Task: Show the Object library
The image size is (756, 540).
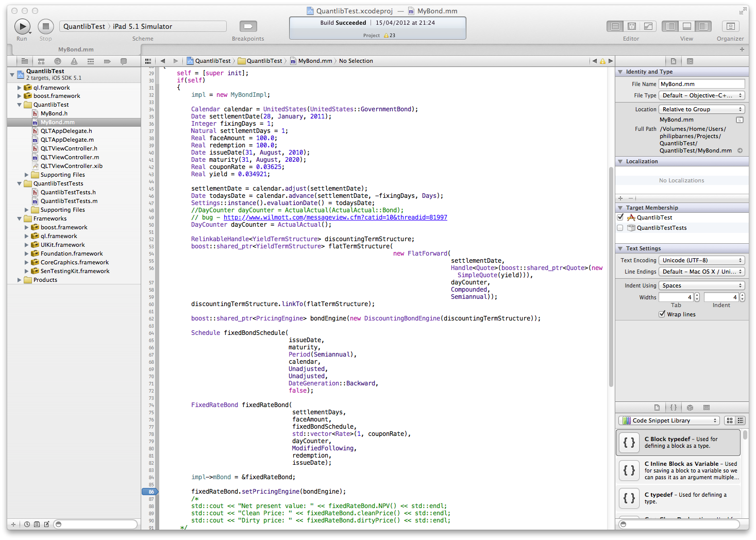Action: [690, 407]
